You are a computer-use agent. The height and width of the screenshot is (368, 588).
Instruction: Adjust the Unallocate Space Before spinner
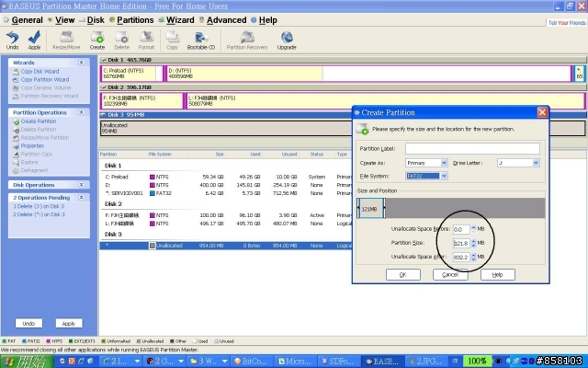pyautogui.click(x=473, y=229)
